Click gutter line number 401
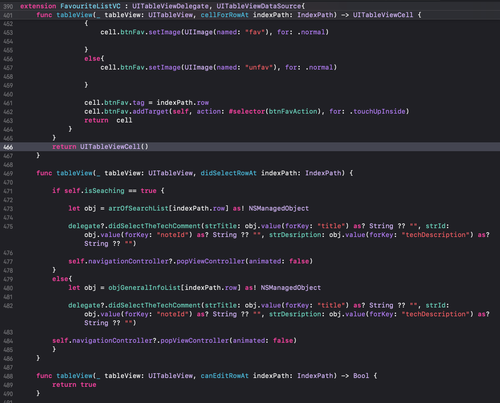 coord(8,15)
